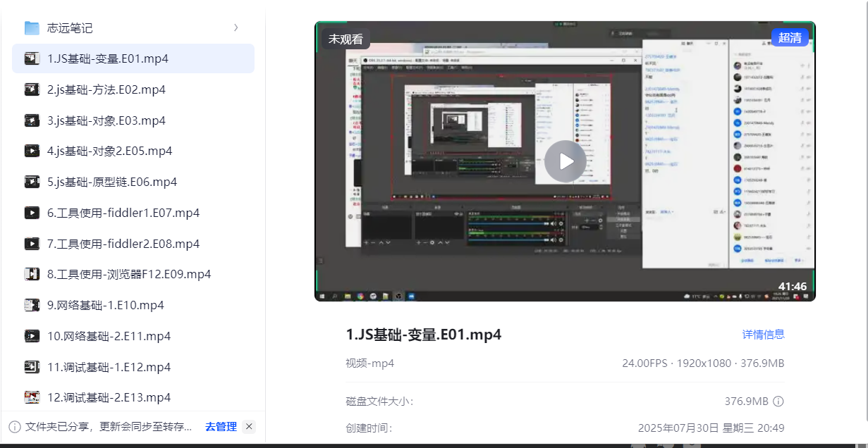The width and height of the screenshot is (868, 448).
Task: Open file name 6.工具使用-fiddler1.E07.mp4
Action: click(123, 213)
